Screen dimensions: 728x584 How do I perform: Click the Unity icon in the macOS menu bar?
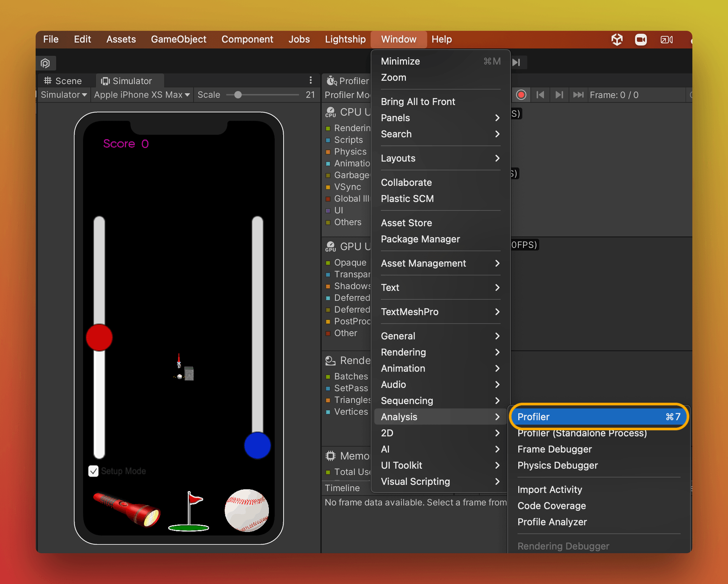(617, 39)
